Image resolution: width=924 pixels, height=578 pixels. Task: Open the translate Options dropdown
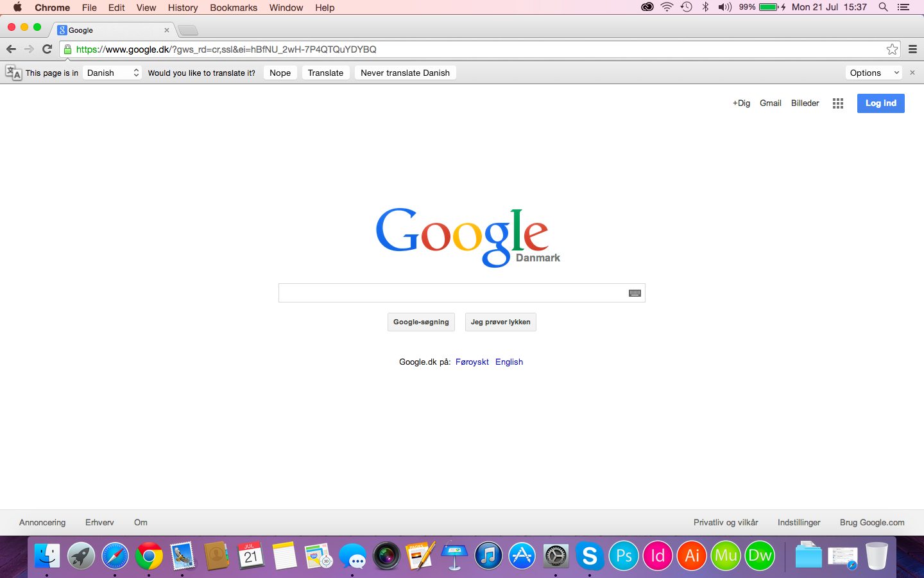[x=874, y=73]
